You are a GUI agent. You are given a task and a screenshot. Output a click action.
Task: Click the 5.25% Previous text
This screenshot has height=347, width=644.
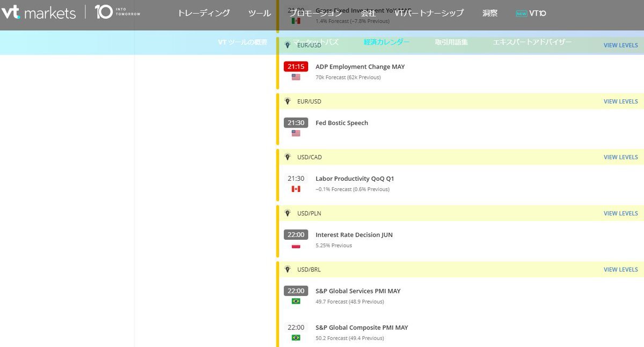coord(334,246)
